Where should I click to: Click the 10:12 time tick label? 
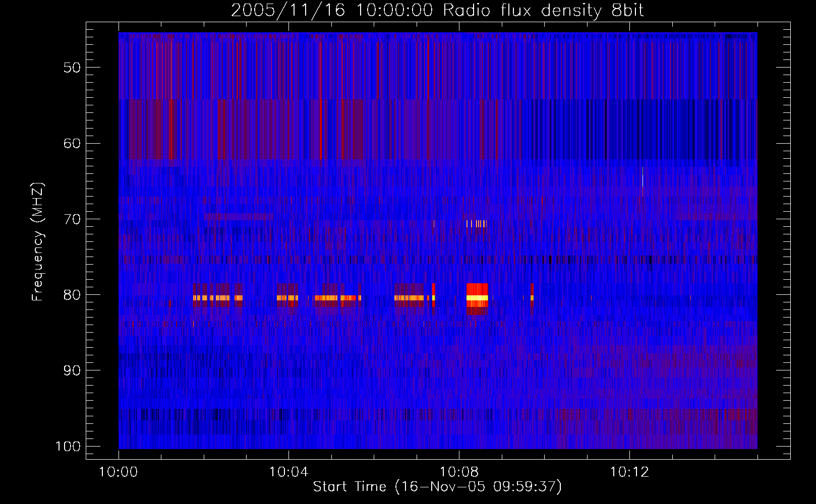coord(629,472)
